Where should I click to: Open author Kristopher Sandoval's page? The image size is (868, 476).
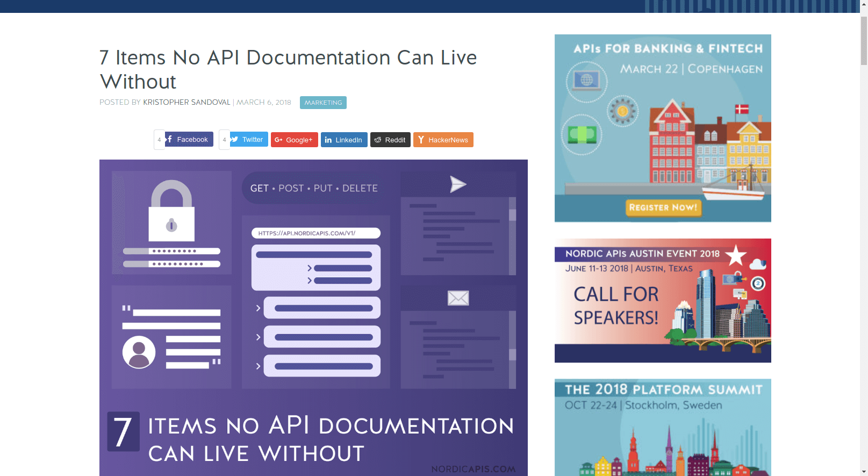(x=186, y=102)
